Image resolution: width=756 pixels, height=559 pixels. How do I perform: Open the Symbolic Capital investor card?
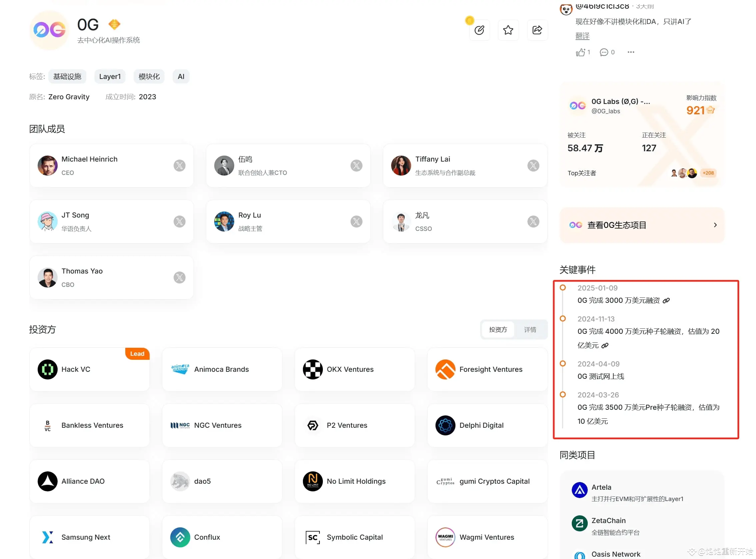(x=355, y=537)
